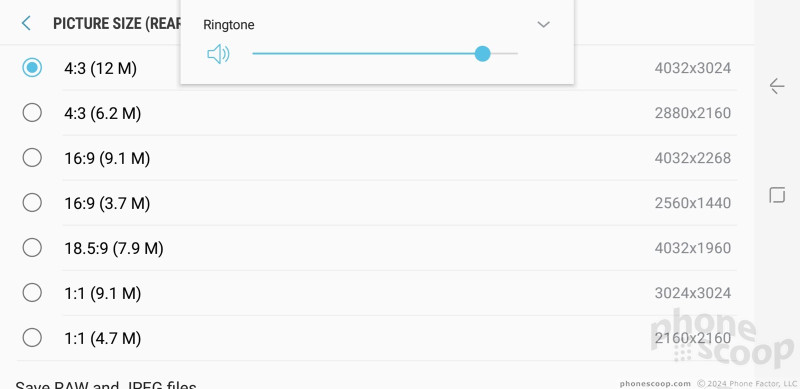
Task: Choose the 16:9 (3.7 M) radio option
Action: (x=32, y=203)
